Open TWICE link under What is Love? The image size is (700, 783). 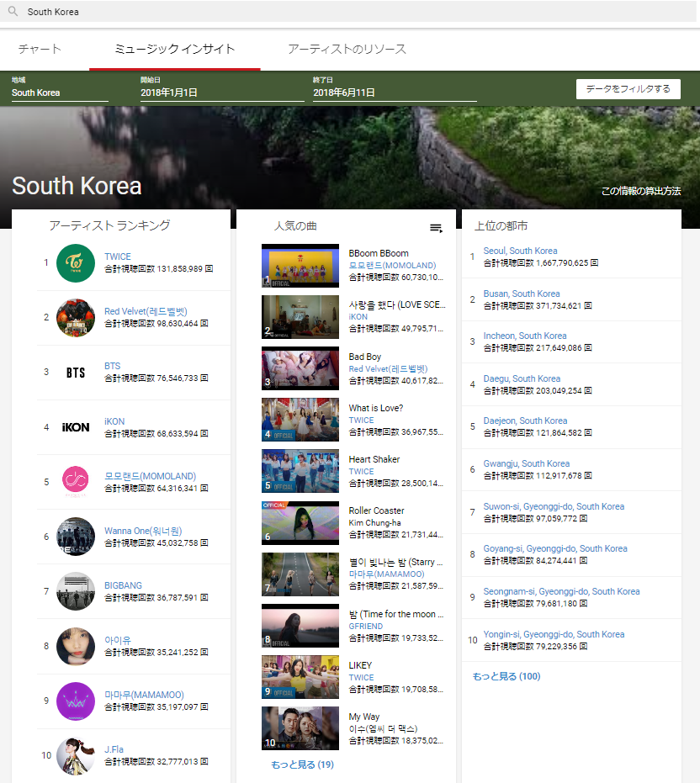[361, 420]
